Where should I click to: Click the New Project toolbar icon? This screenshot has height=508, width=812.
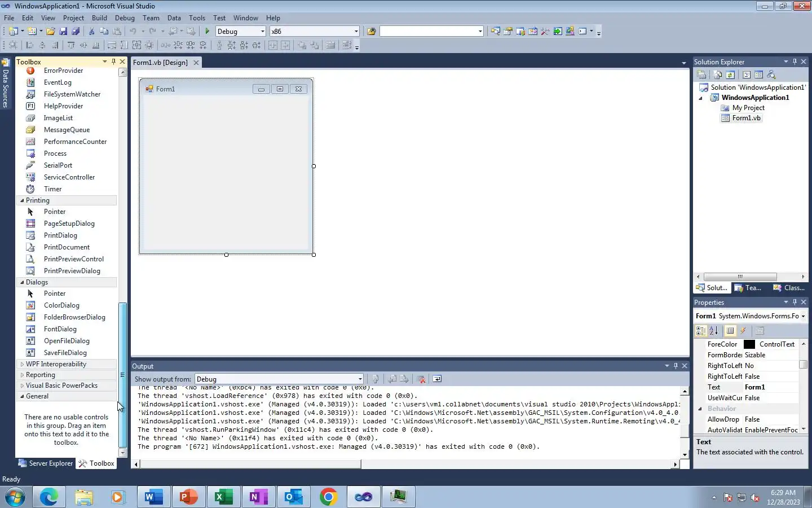click(x=13, y=32)
